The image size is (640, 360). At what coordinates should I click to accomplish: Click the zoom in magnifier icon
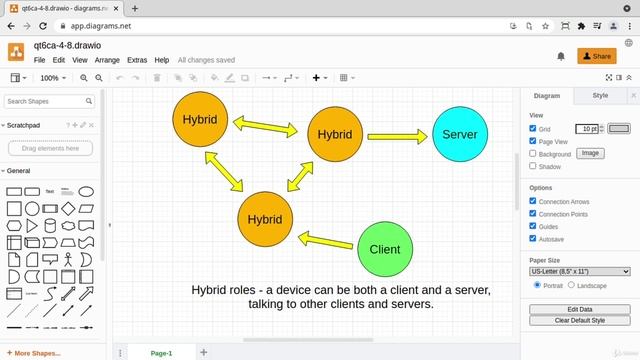click(84, 78)
